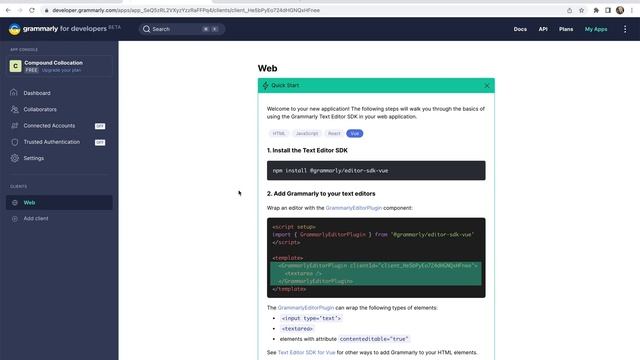The height and width of the screenshot is (360, 640).
Task: Click the Add client plus icon
Action: [x=15, y=219]
